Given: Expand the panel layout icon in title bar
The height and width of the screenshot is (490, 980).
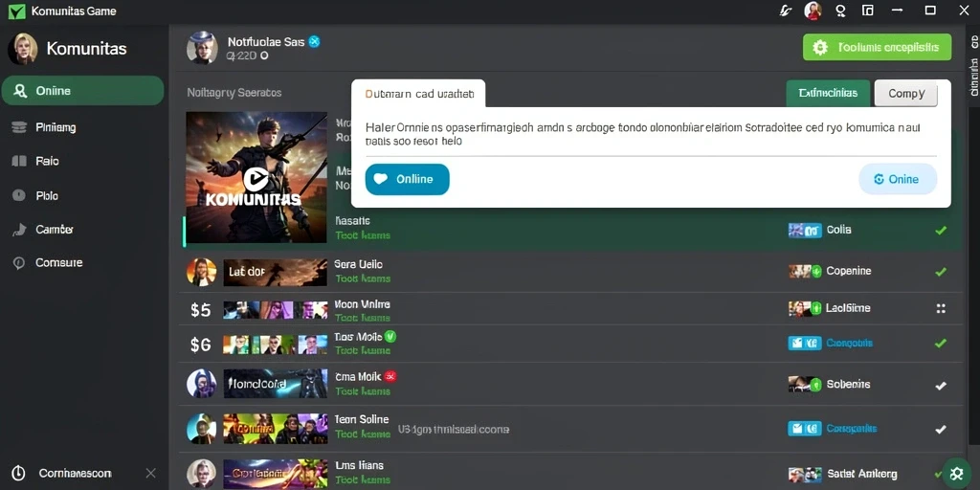Looking at the screenshot, I should pos(867,10).
